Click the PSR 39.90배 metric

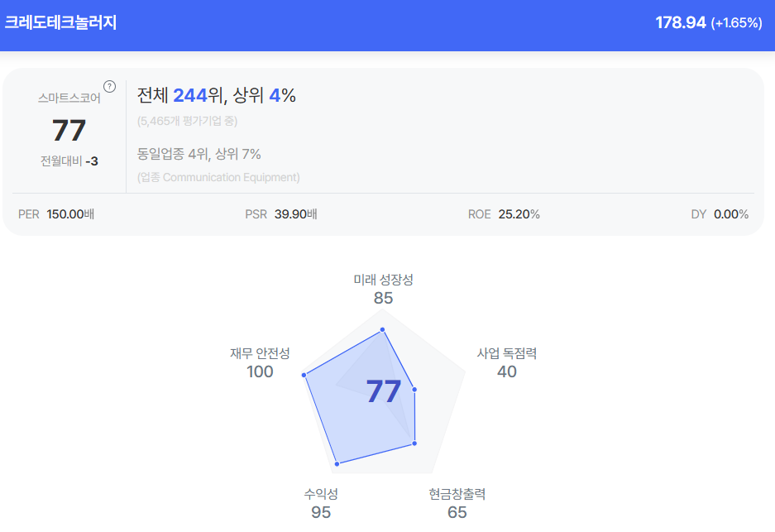point(281,214)
